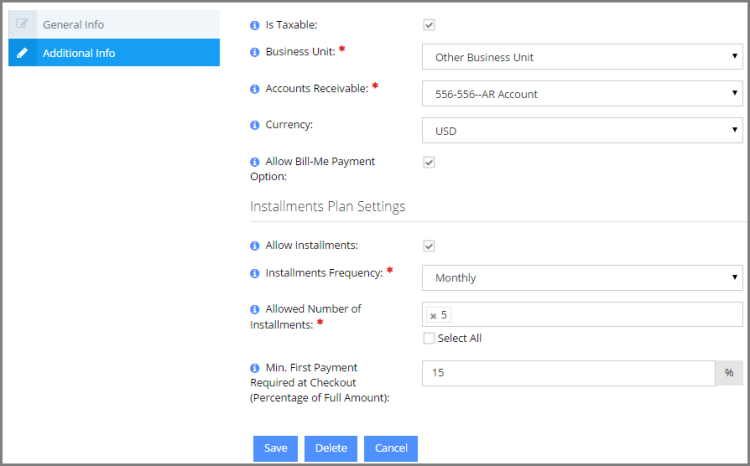This screenshot has width=750, height=466.
Task: Click the info icon beside Allow Installments
Action: point(254,246)
